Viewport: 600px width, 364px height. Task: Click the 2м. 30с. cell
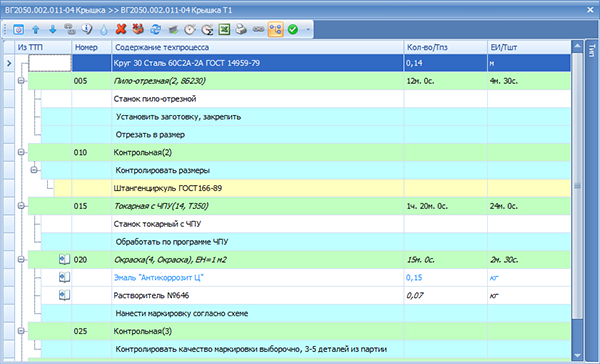(529, 260)
